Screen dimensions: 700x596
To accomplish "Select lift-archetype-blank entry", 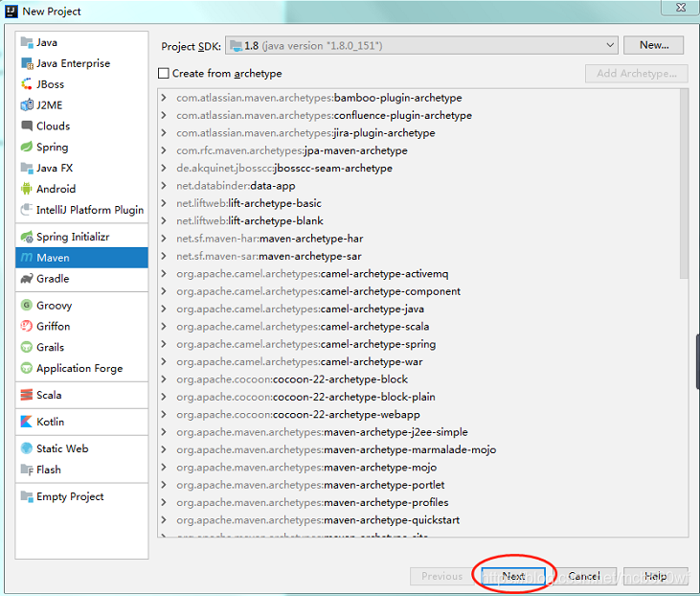I will tap(250, 220).
